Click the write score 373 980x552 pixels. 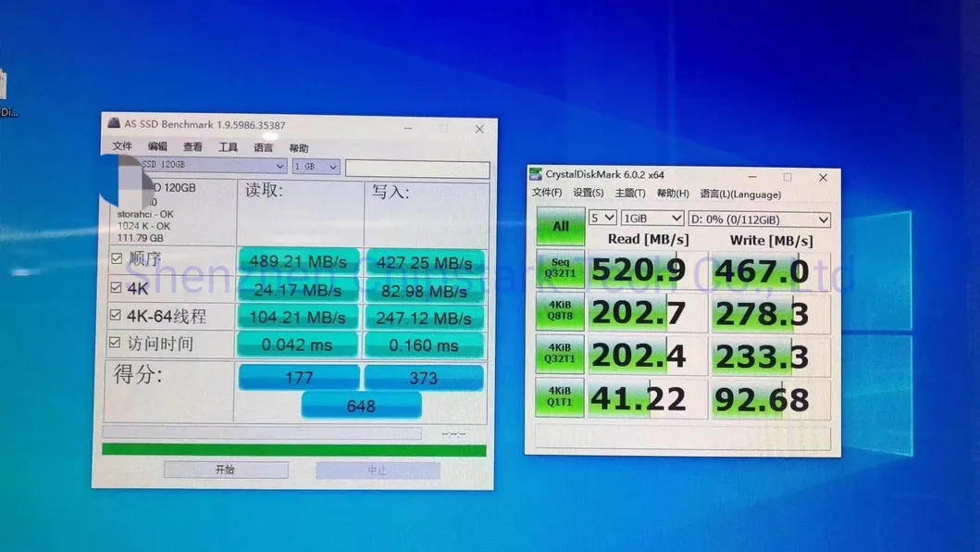click(x=424, y=378)
